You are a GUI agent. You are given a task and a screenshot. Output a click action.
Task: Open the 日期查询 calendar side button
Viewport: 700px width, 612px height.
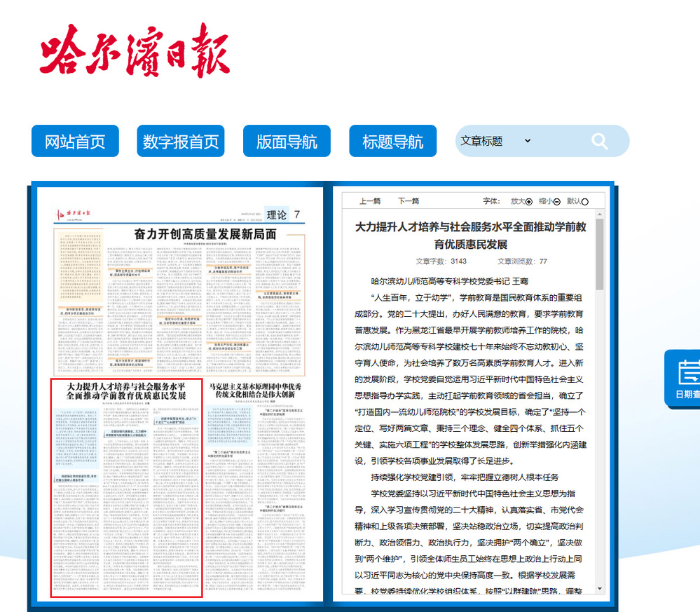683,379
